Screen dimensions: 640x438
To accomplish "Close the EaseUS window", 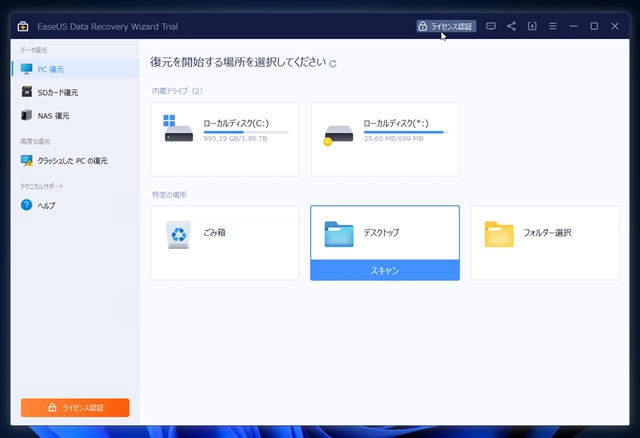I will (x=615, y=26).
